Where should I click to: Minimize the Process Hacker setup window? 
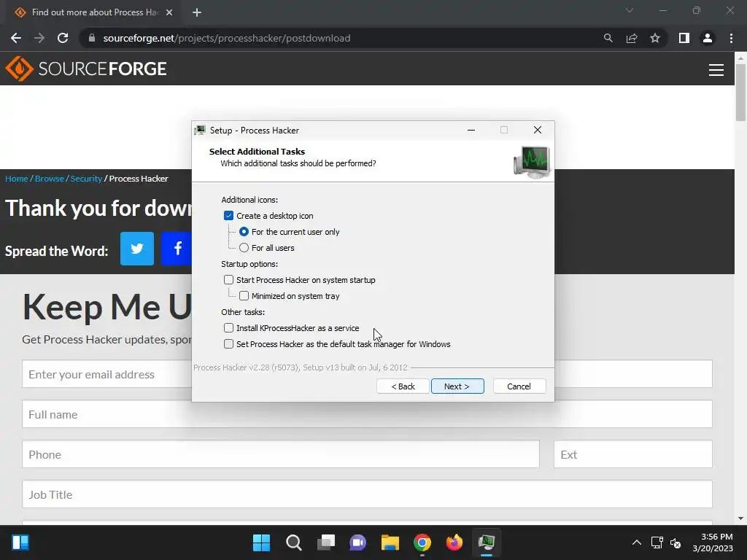coord(471,130)
